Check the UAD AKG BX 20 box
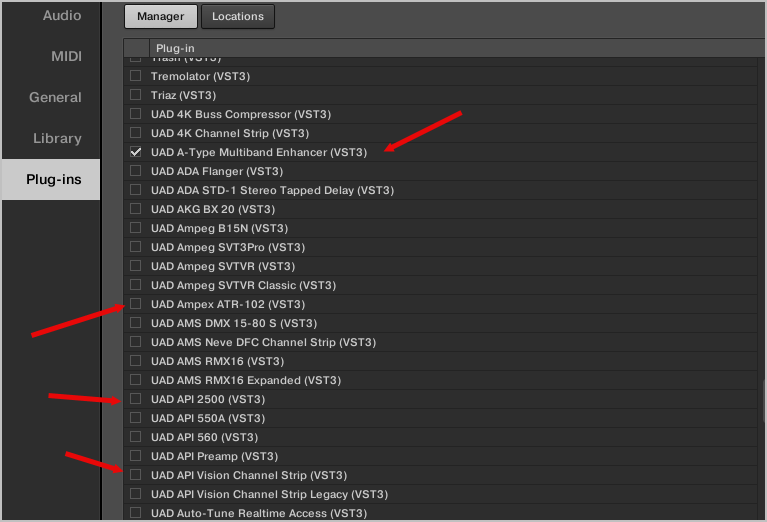 coord(135,209)
